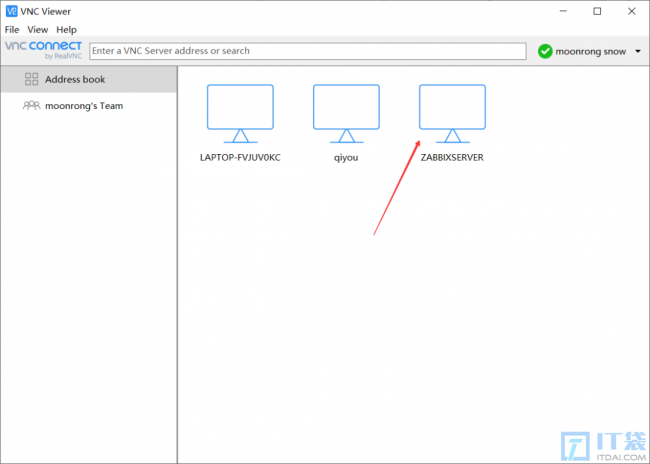This screenshot has width=650, height=464.
Task: Select the qiyou computer icon
Action: [346, 114]
